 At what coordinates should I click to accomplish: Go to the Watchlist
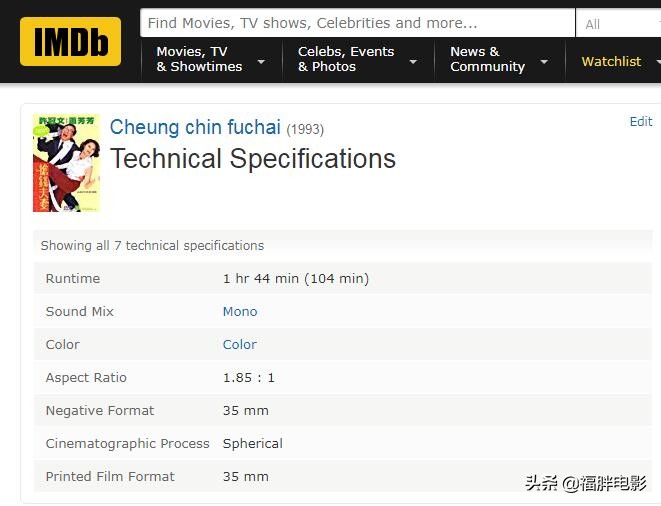[611, 61]
